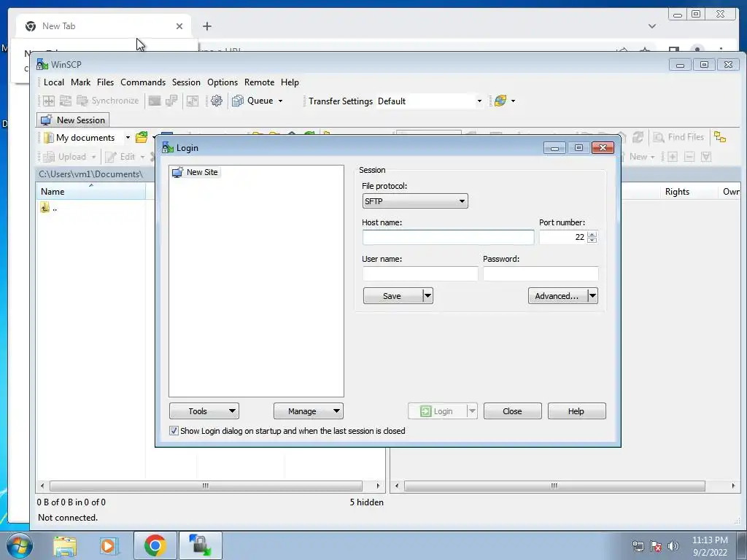Click the select files plus icon
Screen dimensions: 747x560
pos(672,157)
